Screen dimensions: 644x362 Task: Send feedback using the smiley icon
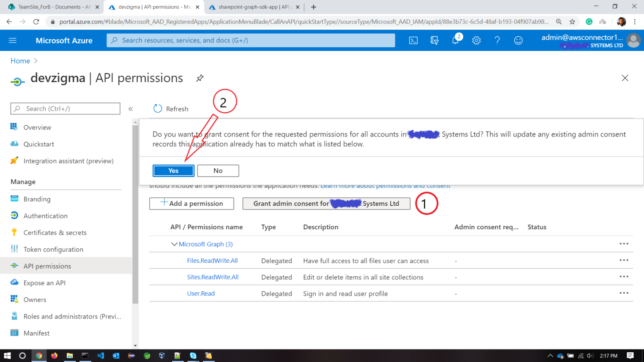518,40
